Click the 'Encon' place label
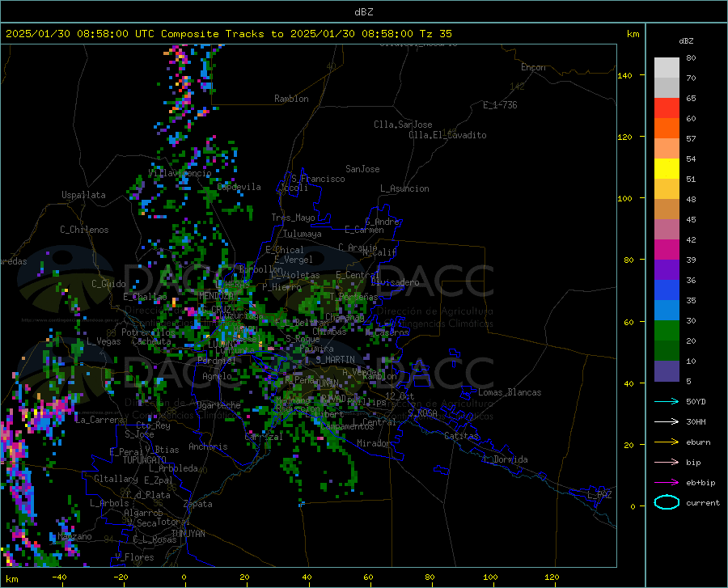This screenshot has width=728, height=588. point(533,67)
